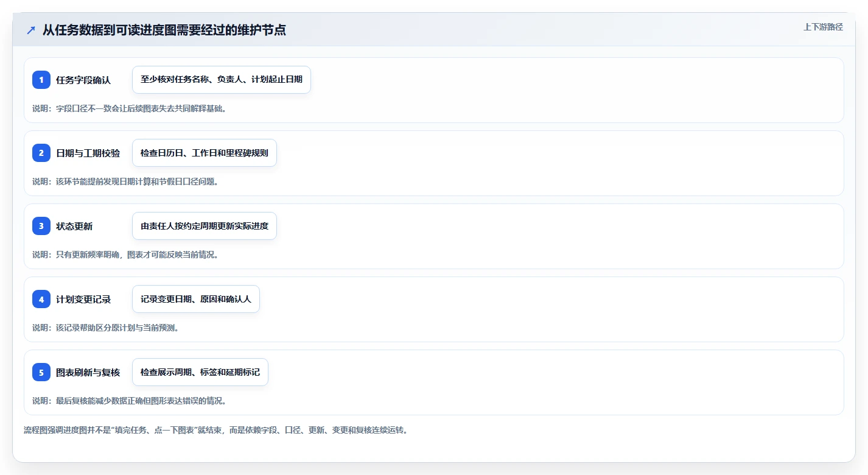The width and height of the screenshot is (868, 475).
Task: Click the step 2 number badge
Action: (x=41, y=153)
